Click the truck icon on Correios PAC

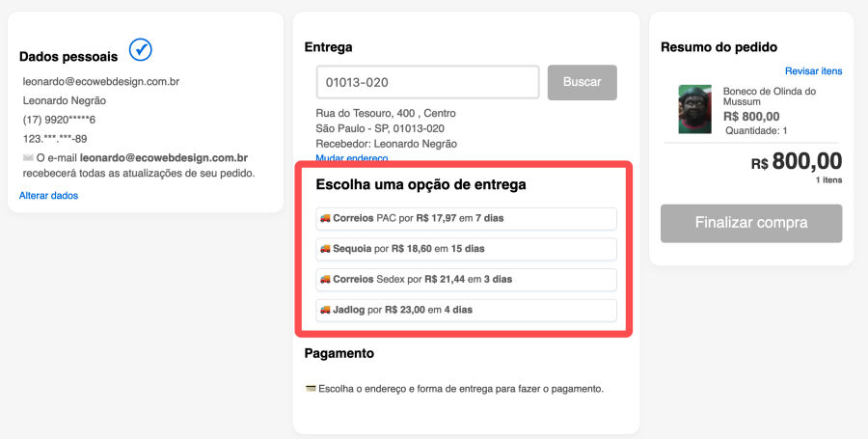325,218
